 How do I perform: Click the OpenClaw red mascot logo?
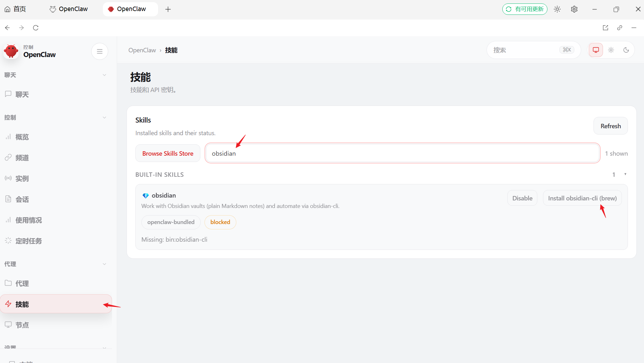click(11, 51)
